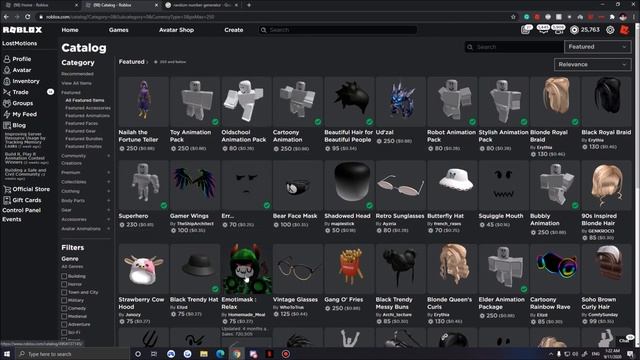Check the Medieval genre filter
Image resolution: width=640 pixels, height=360 pixels.
coord(64,316)
